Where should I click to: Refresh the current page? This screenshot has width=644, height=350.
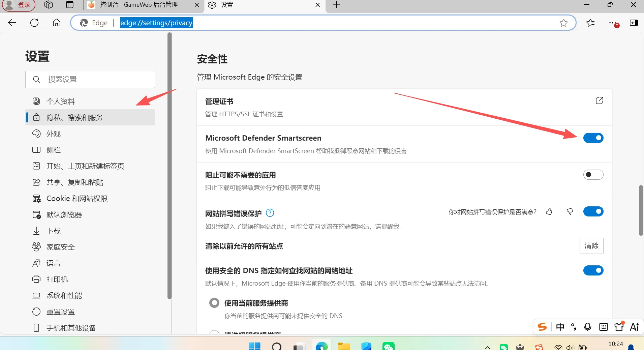[34, 23]
